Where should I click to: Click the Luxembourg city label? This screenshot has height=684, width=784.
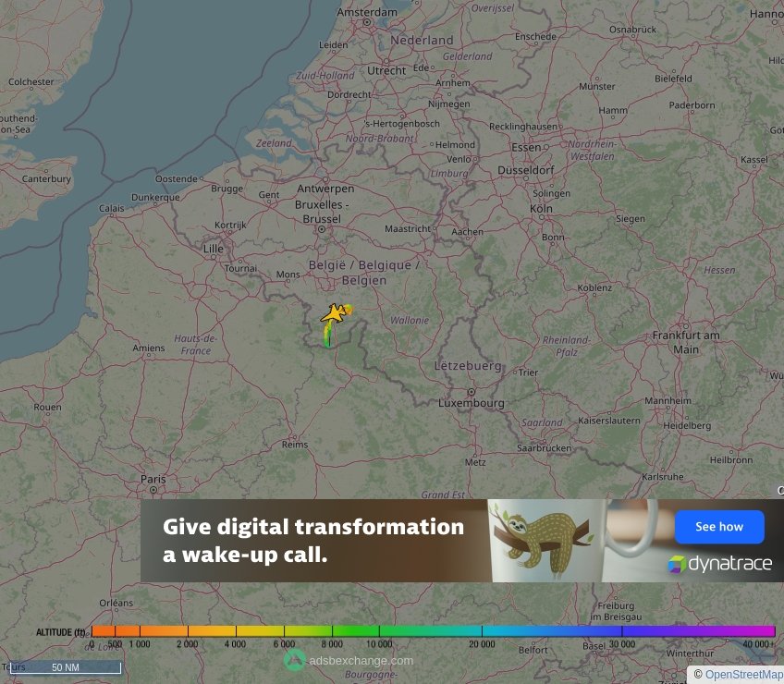coord(472,403)
